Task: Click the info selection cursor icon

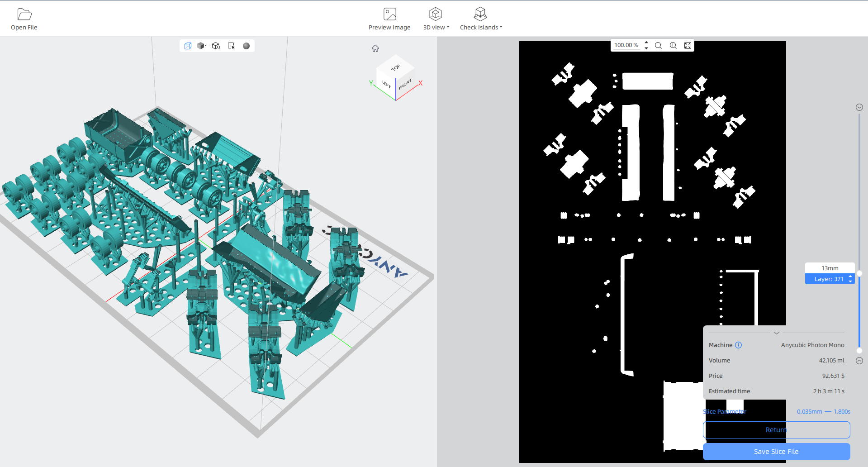Action: pos(231,46)
